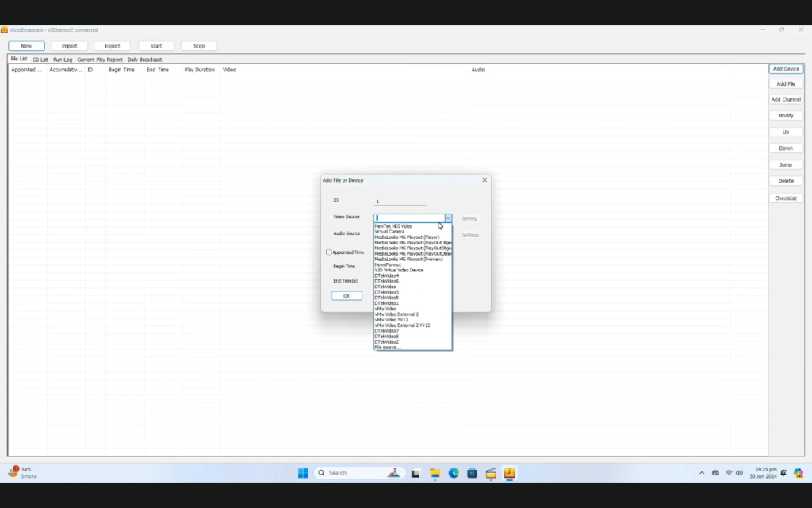Enable the Appointed Time checkbox
This screenshot has width=812, height=508.
[329, 252]
